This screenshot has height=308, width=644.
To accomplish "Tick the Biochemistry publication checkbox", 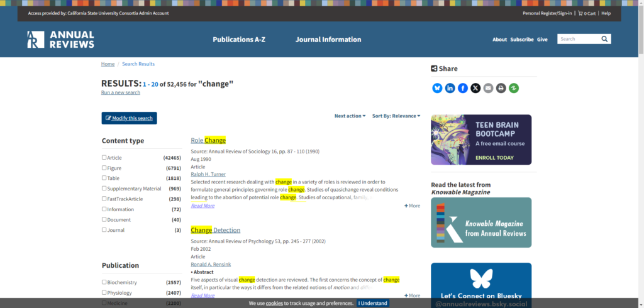I will point(104,282).
